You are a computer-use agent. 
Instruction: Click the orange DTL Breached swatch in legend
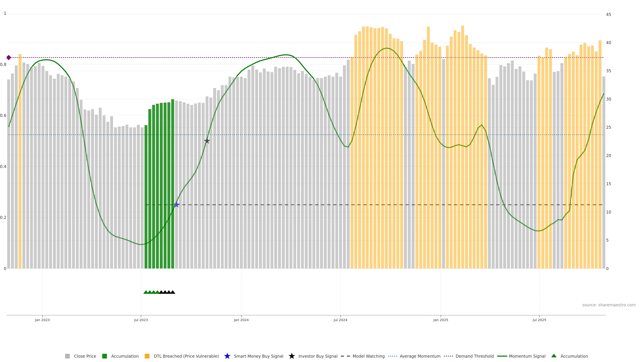(147, 356)
